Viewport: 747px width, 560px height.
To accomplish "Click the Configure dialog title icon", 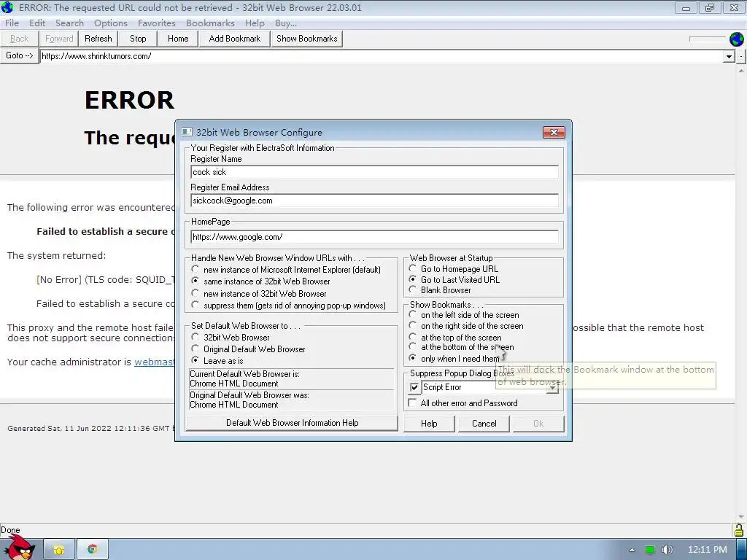I will click(187, 132).
